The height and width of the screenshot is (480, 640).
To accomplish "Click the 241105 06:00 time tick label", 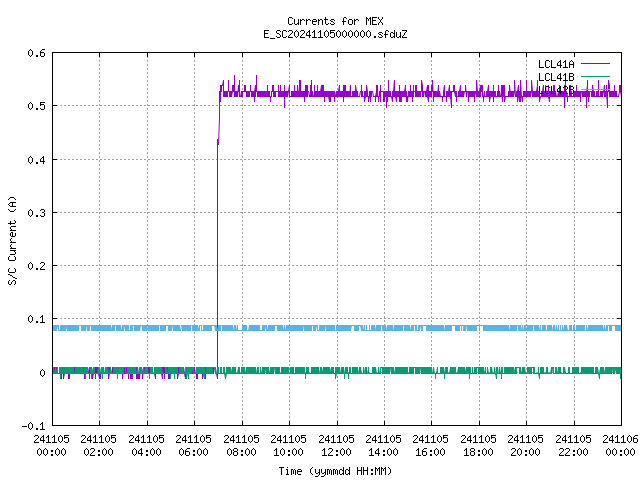I will click(x=193, y=446).
